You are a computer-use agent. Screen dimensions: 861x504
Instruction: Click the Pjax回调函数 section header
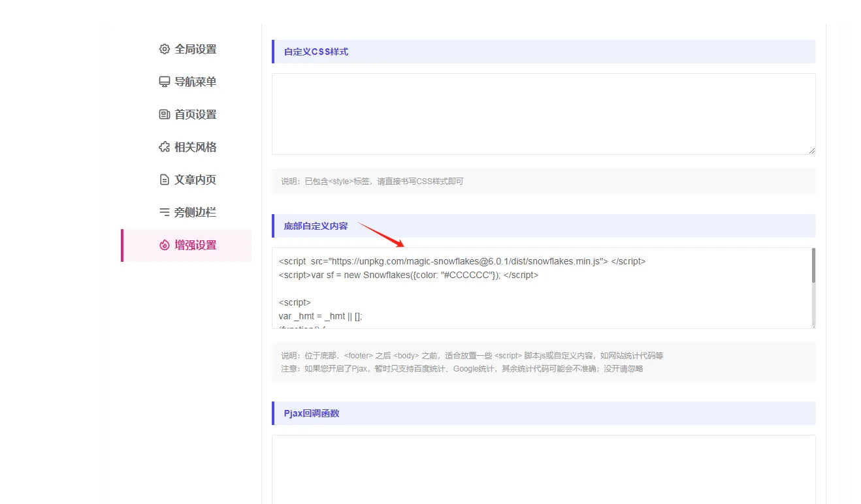pos(312,413)
